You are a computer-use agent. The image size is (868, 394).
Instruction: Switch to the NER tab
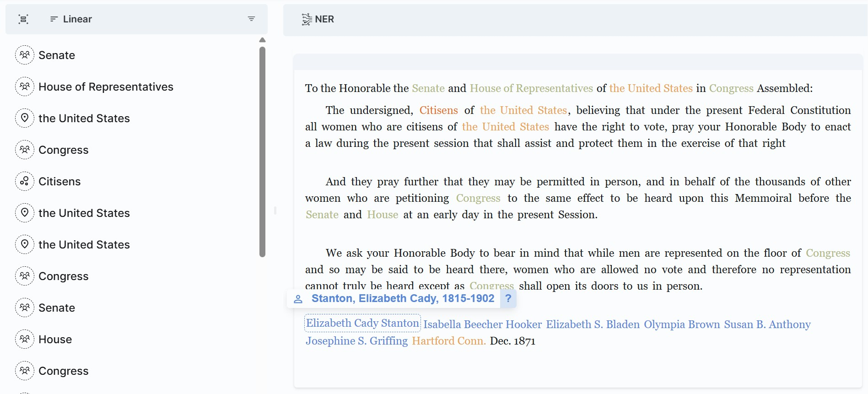pos(318,19)
